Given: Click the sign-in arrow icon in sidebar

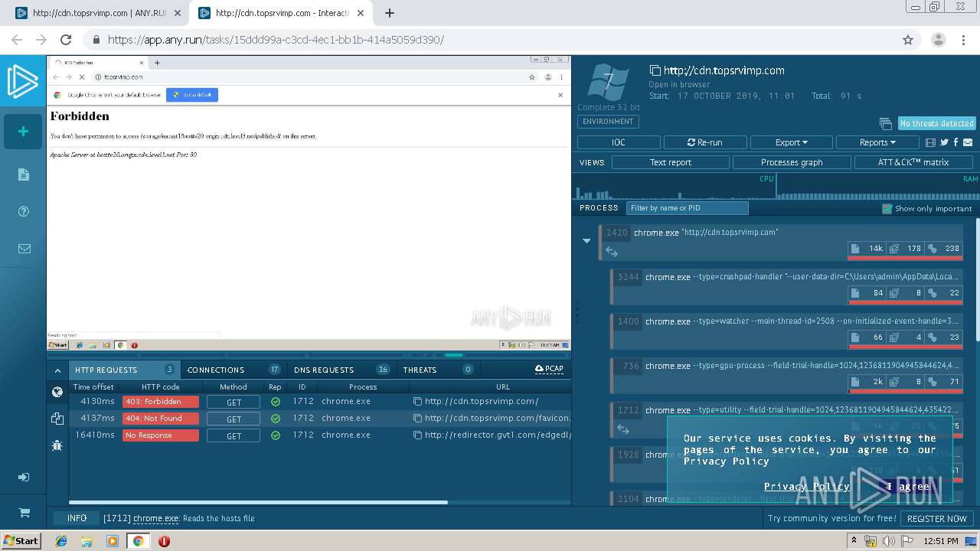Looking at the screenshot, I should click(23, 478).
